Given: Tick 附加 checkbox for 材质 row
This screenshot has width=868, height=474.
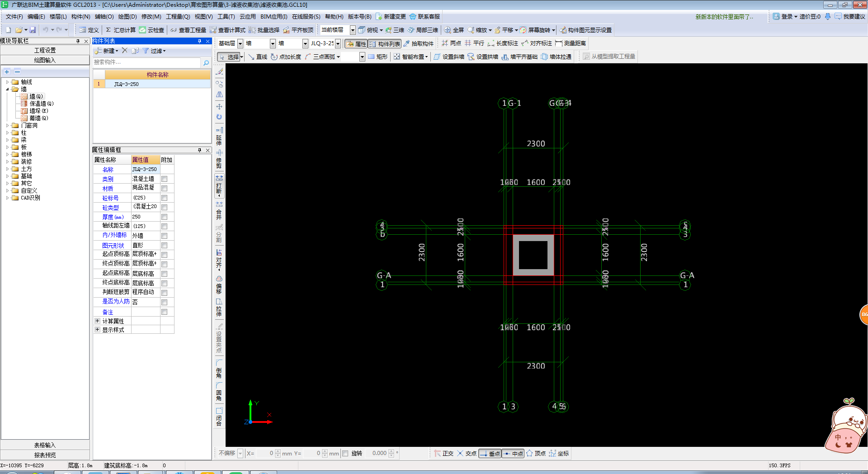Looking at the screenshot, I should point(165,189).
